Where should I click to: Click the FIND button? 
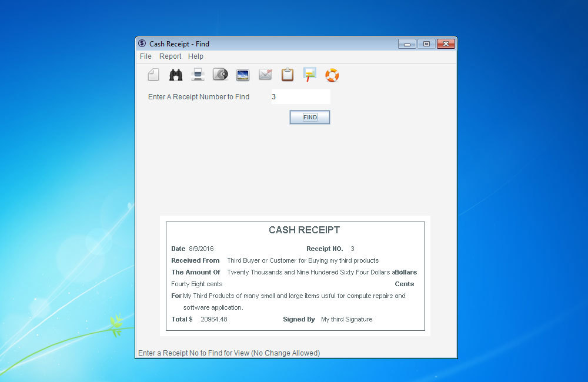coord(310,118)
